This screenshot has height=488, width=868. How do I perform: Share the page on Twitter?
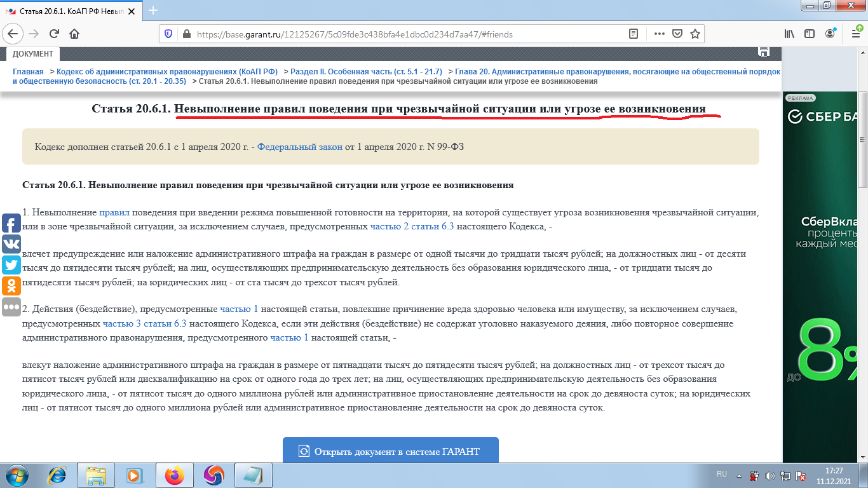(10, 265)
